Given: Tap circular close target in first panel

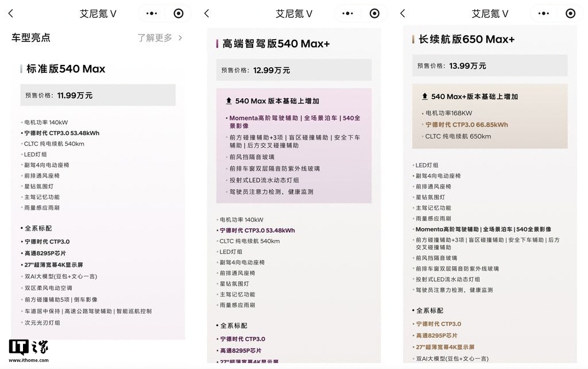Looking at the screenshot, I should 179,14.
